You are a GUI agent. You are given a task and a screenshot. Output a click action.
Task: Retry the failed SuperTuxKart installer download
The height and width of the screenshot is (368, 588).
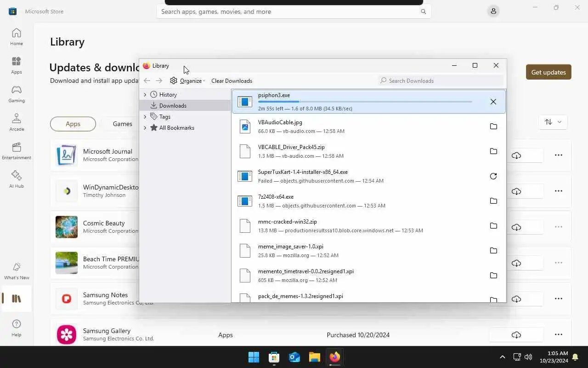pyautogui.click(x=493, y=176)
